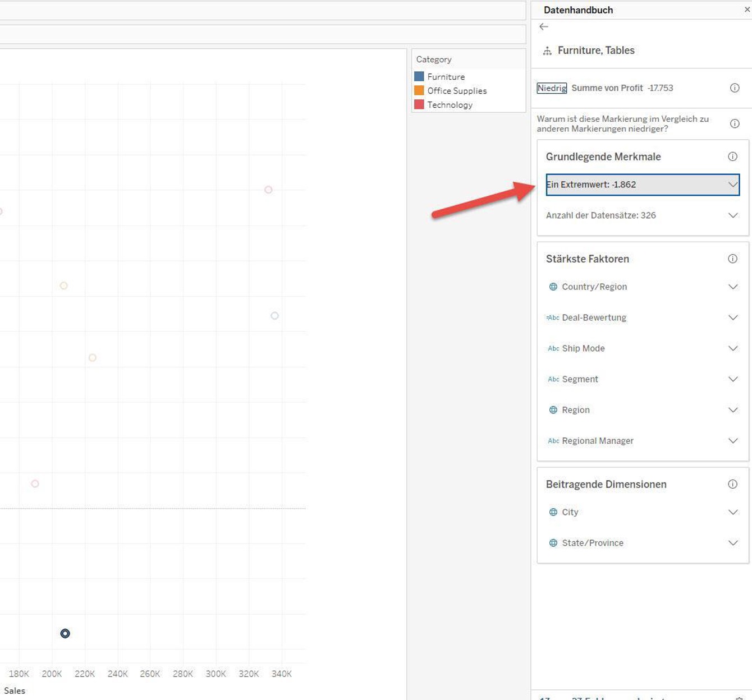Select the Niedrig label tag
Image resolution: width=752 pixels, height=700 pixels.
click(552, 88)
